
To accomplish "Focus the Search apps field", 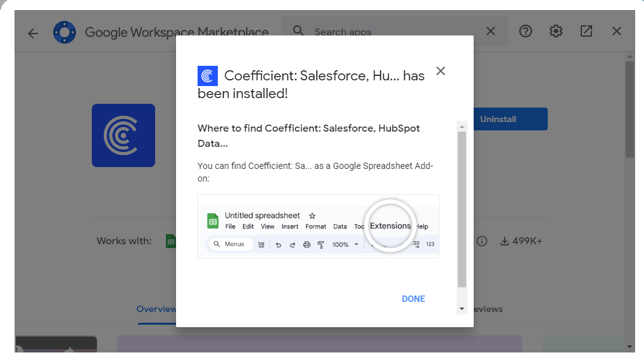I will [395, 32].
